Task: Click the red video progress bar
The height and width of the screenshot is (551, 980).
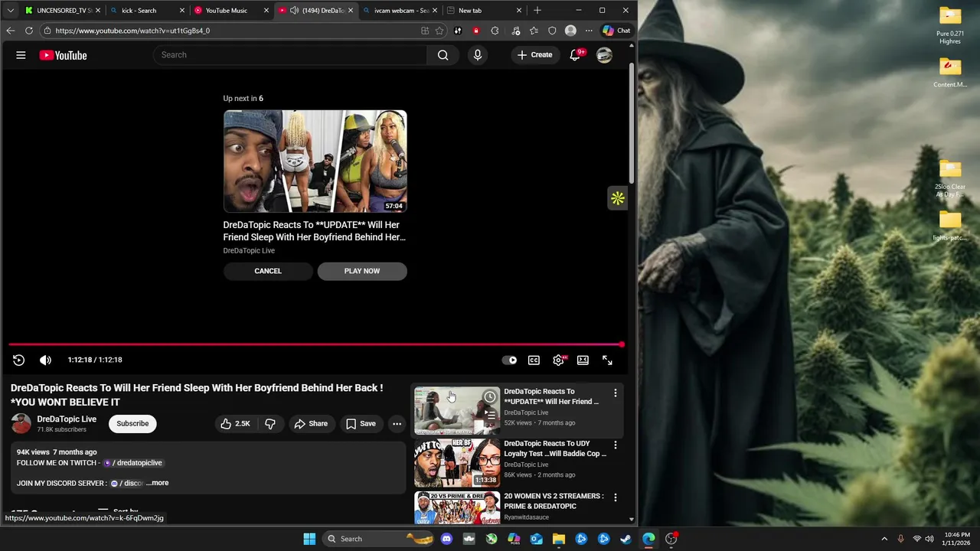Action: pos(315,344)
